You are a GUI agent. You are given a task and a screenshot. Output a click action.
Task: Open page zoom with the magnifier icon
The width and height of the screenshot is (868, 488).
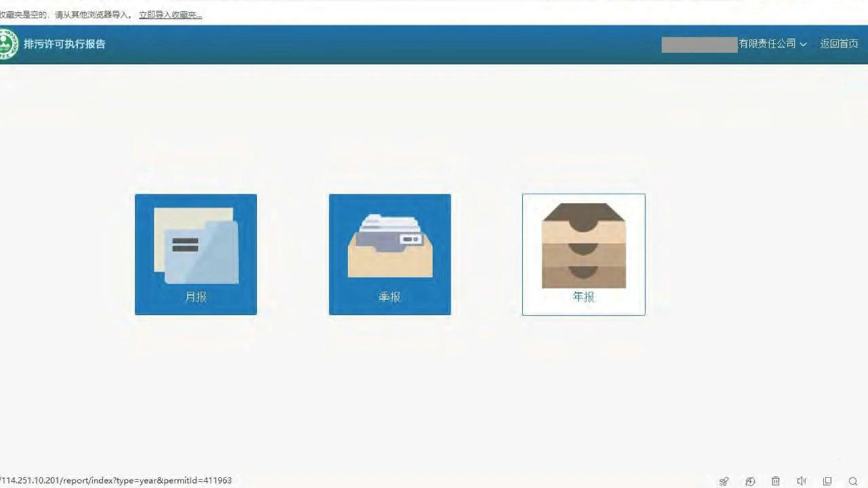tap(853, 481)
